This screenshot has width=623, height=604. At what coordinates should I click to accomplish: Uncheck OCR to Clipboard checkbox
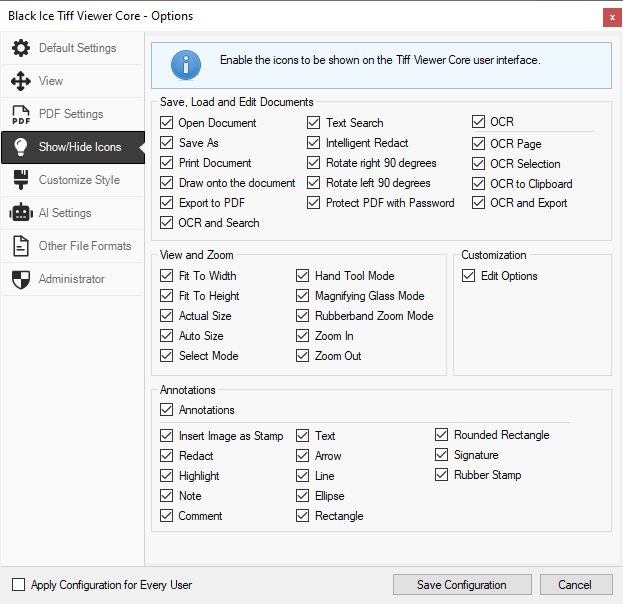coord(478,183)
